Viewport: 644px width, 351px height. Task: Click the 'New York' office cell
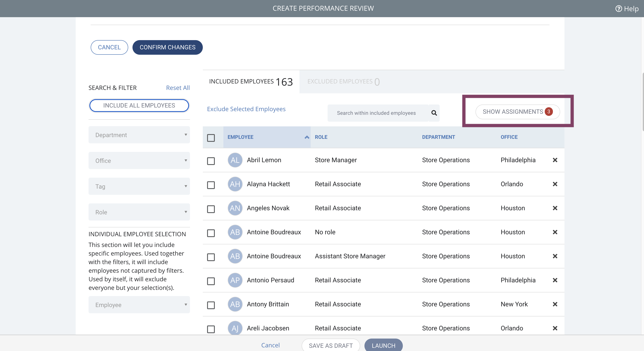(514, 304)
